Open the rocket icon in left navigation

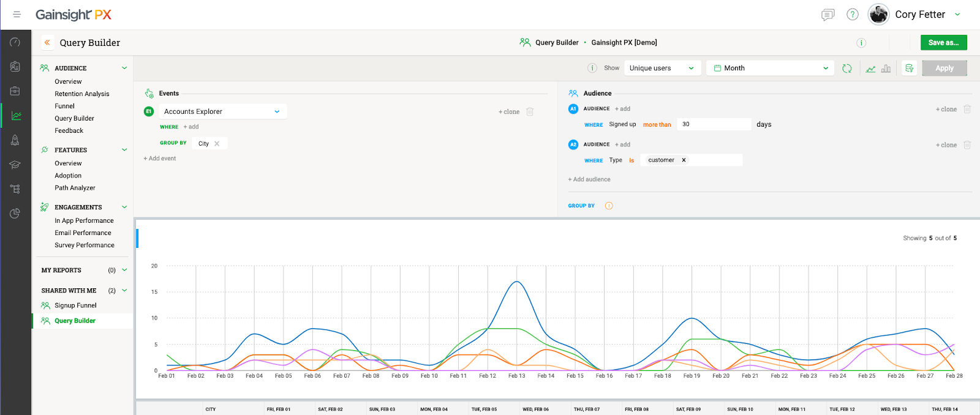[15, 140]
